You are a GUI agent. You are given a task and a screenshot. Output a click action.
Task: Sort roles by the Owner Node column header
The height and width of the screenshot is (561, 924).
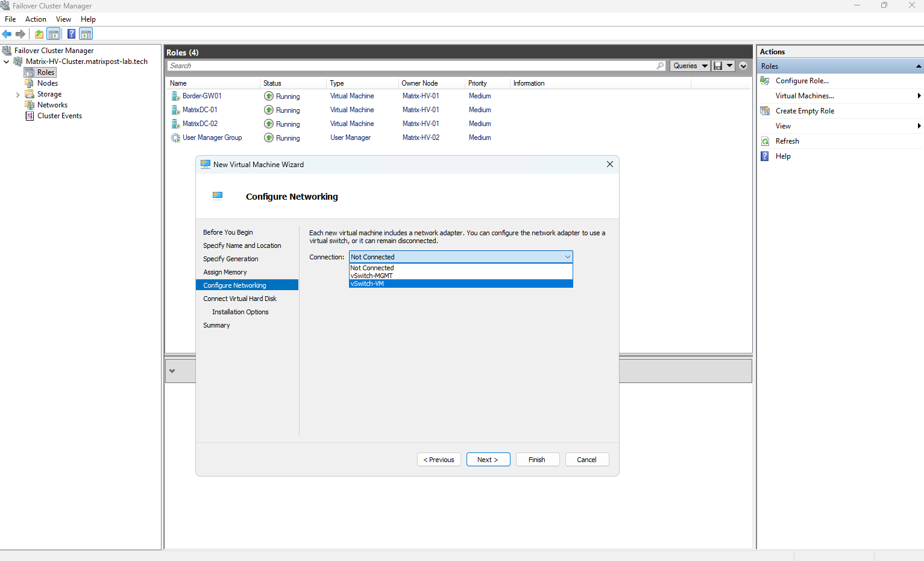point(431,83)
